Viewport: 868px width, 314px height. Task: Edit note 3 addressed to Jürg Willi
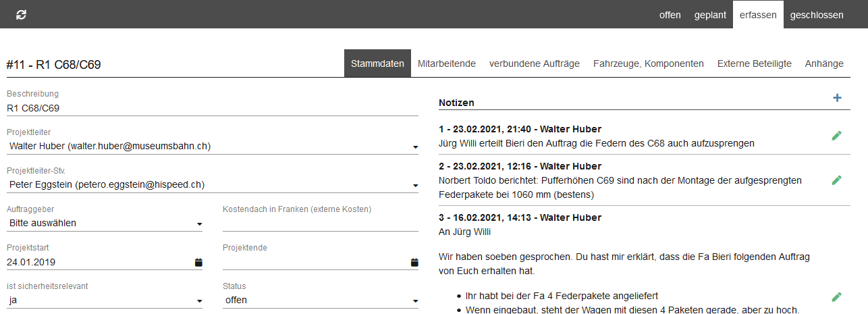pos(837,296)
